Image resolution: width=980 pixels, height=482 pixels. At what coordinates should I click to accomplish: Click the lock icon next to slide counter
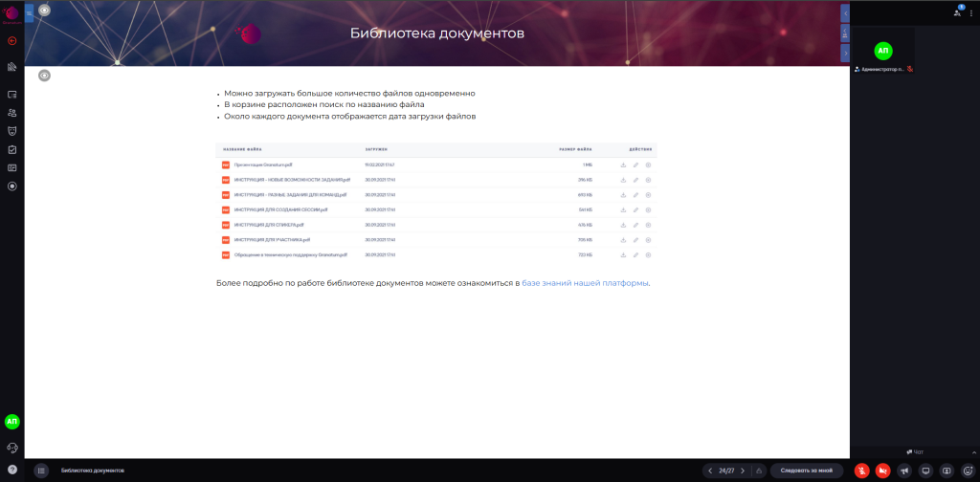click(759, 471)
